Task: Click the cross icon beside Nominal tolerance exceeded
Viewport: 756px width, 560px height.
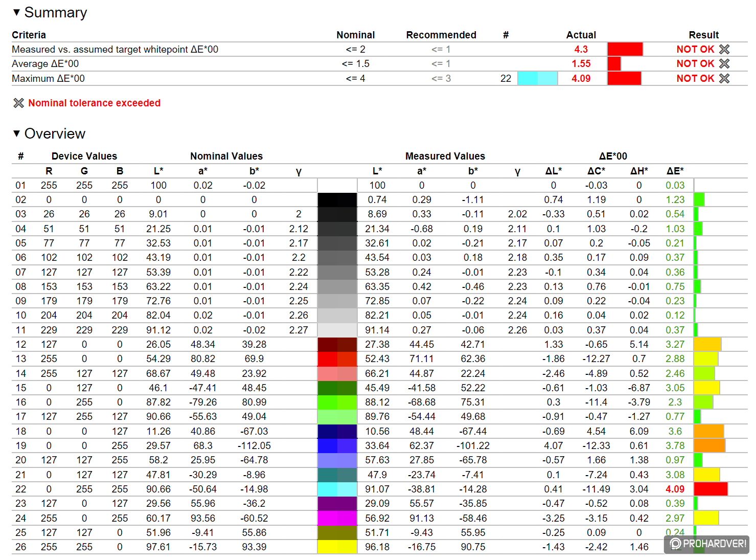Action: click(x=18, y=103)
